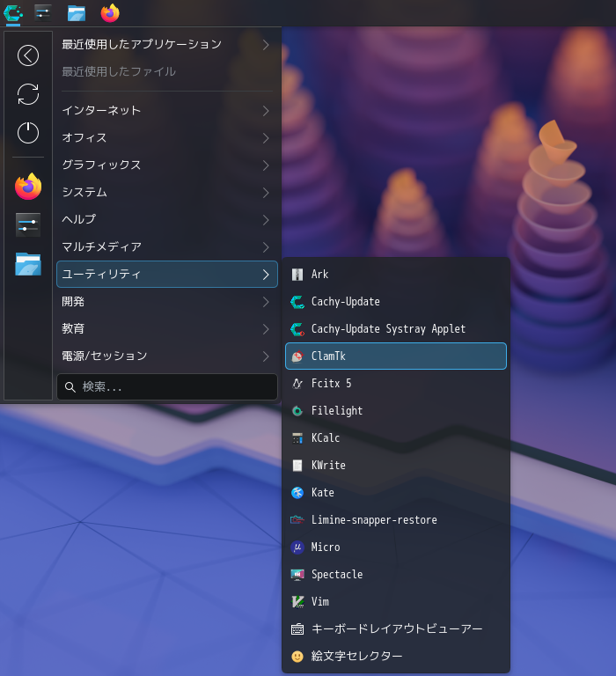Expand the ヘルプ chevron arrow
616x676 pixels.
(x=266, y=220)
